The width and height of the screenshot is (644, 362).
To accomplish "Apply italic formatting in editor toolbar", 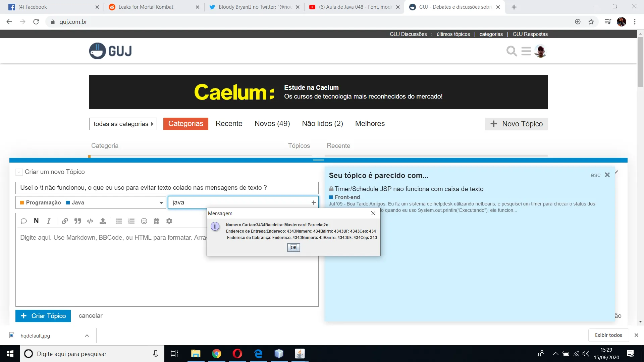I will click(49, 221).
